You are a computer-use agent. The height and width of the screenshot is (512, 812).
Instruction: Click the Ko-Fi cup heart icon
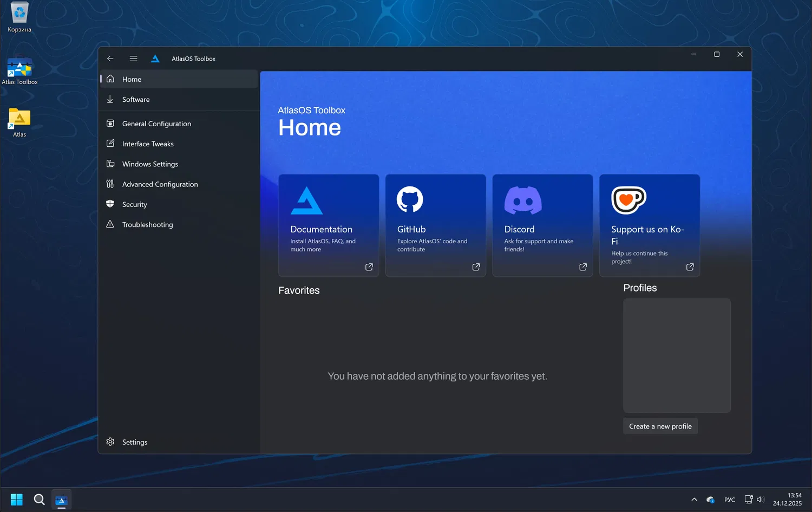(629, 200)
